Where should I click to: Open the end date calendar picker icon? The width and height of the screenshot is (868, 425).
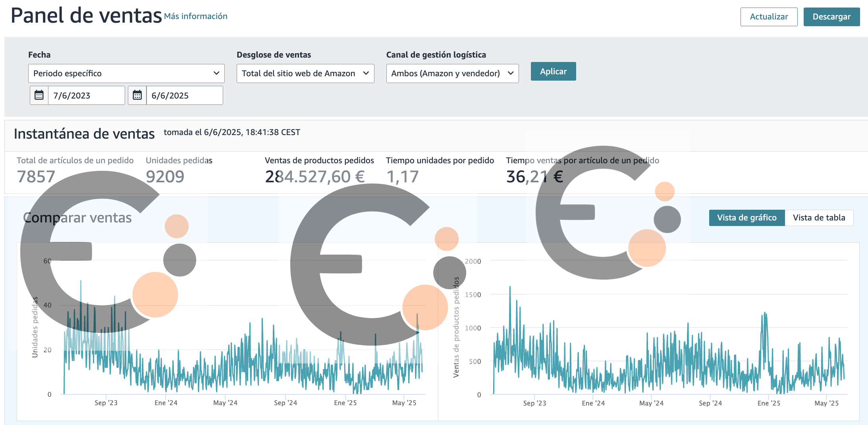coord(137,95)
